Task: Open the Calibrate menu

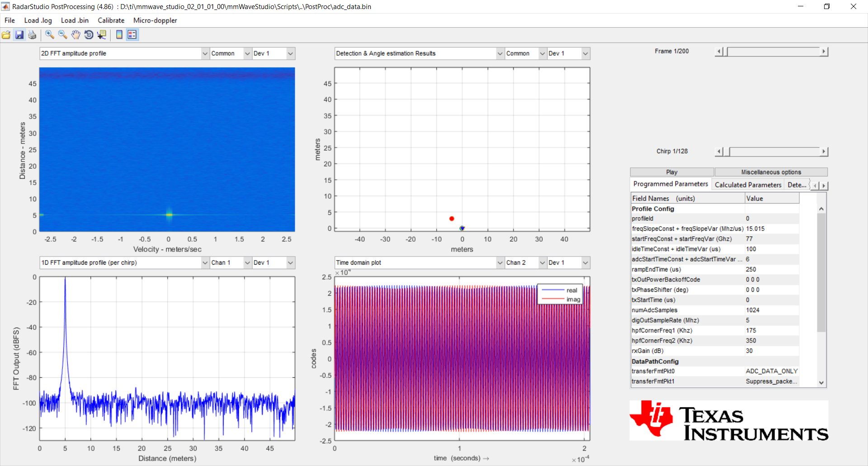Action: [x=111, y=20]
